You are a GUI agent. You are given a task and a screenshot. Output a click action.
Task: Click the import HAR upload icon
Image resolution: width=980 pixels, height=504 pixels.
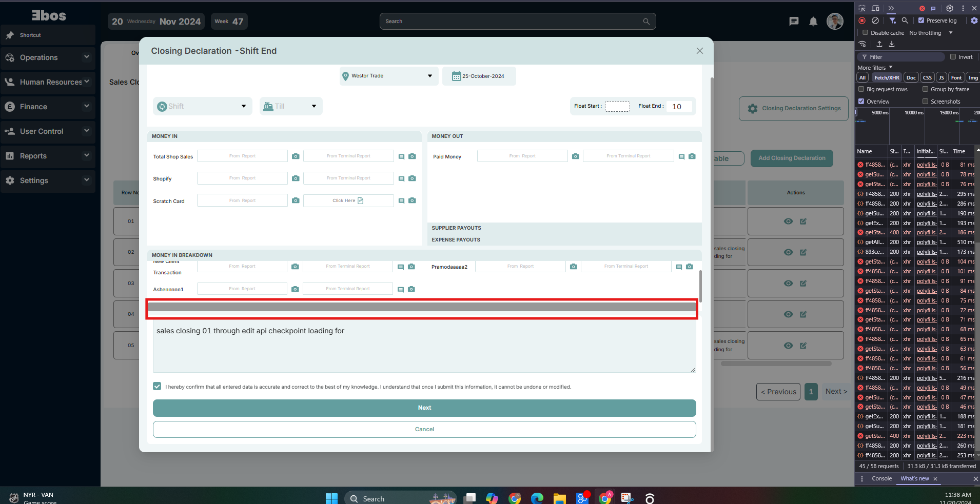(879, 44)
